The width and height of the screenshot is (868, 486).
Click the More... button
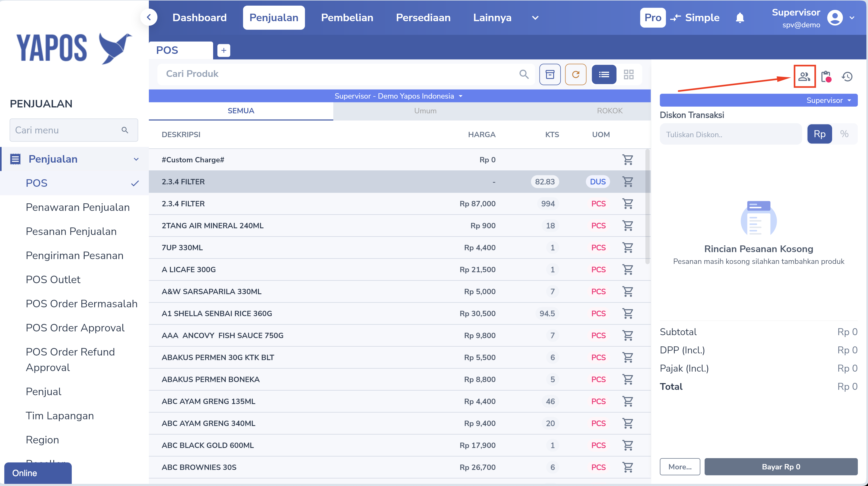click(680, 467)
